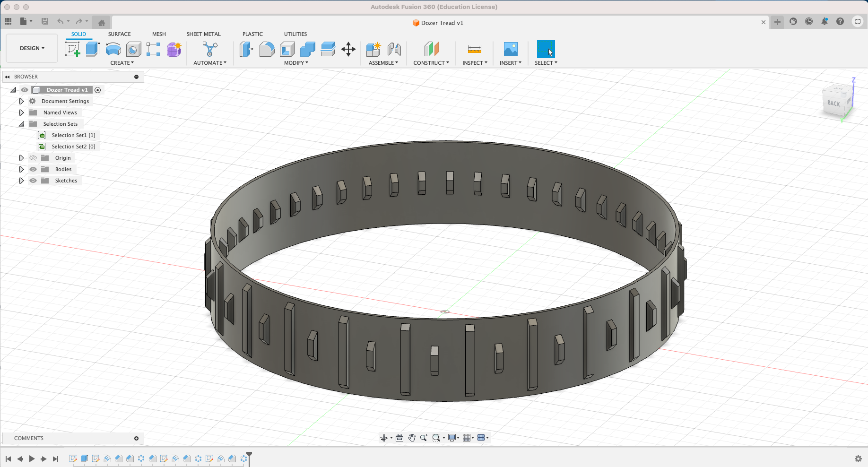Click the Extrude tool icon
Image resolution: width=868 pixels, height=467 pixels.
[x=93, y=49]
